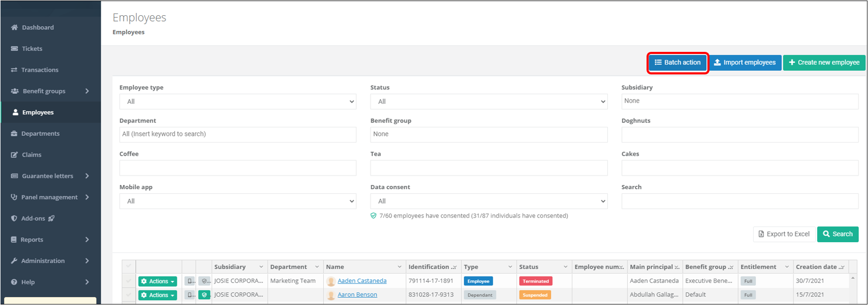Screen dimensions: 868x305
Task: Click the Batch action button
Action: pyautogui.click(x=678, y=62)
